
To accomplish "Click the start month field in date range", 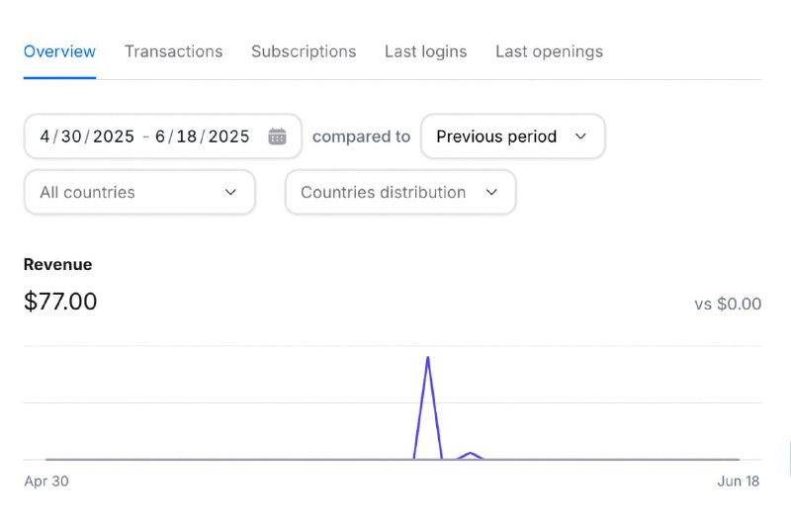I will click(x=44, y=136).
